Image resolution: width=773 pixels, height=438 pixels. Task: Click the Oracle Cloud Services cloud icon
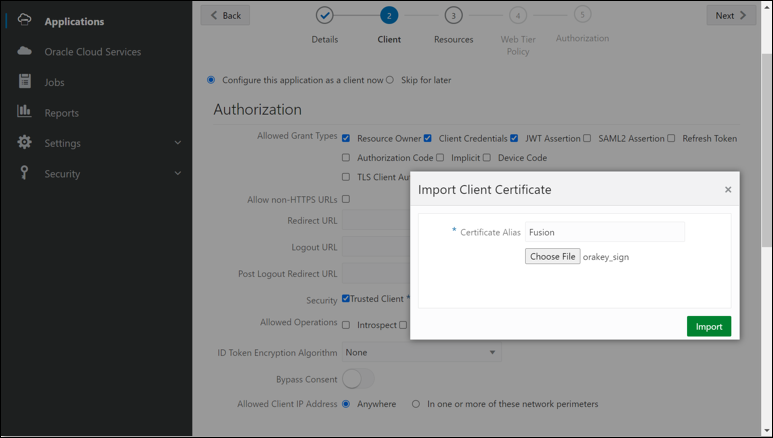tap(24, 51)
